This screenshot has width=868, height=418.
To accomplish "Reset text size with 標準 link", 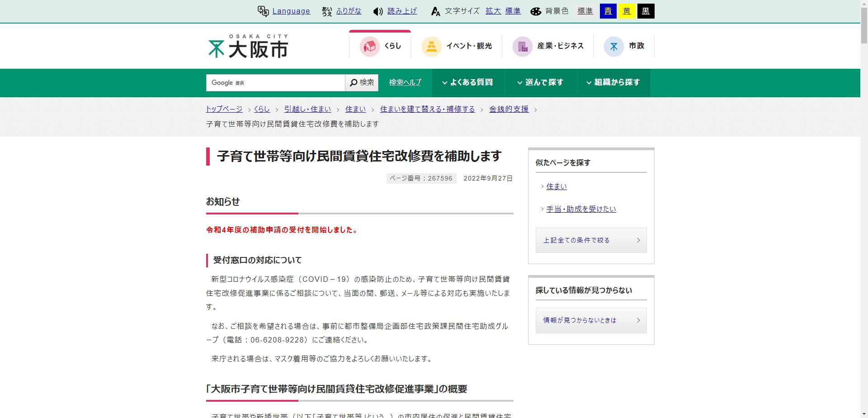I will pos(513,11).
